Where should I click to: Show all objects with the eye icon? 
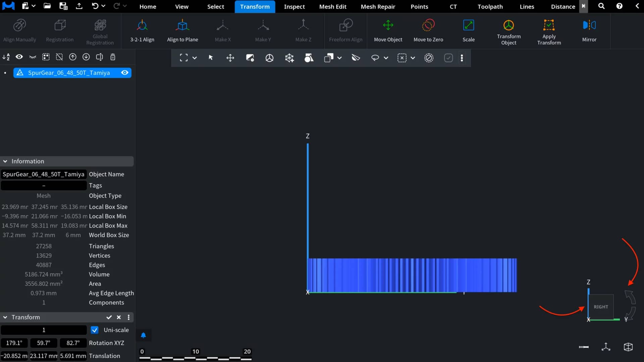coord(19,57)
